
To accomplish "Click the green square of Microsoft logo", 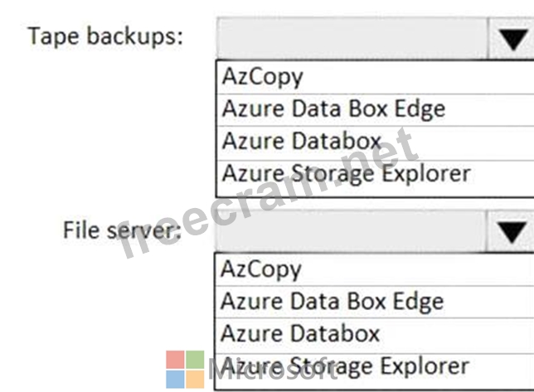I will point(195,360).
